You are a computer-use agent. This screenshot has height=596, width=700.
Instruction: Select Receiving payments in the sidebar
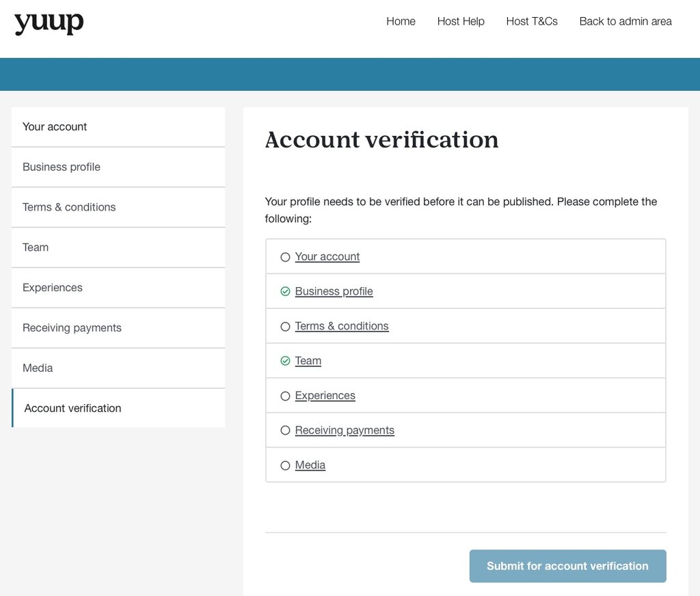(118, 327)
